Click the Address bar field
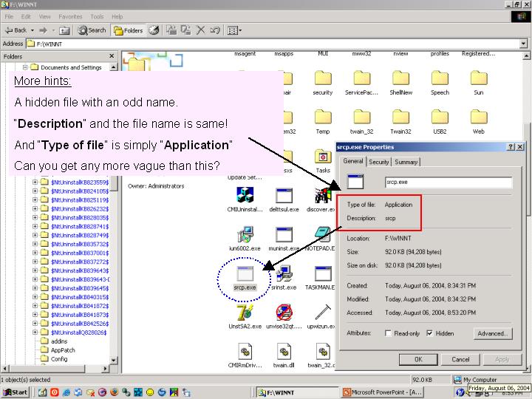The height and width of the screenshot is (399, 532). pos(273,44)
